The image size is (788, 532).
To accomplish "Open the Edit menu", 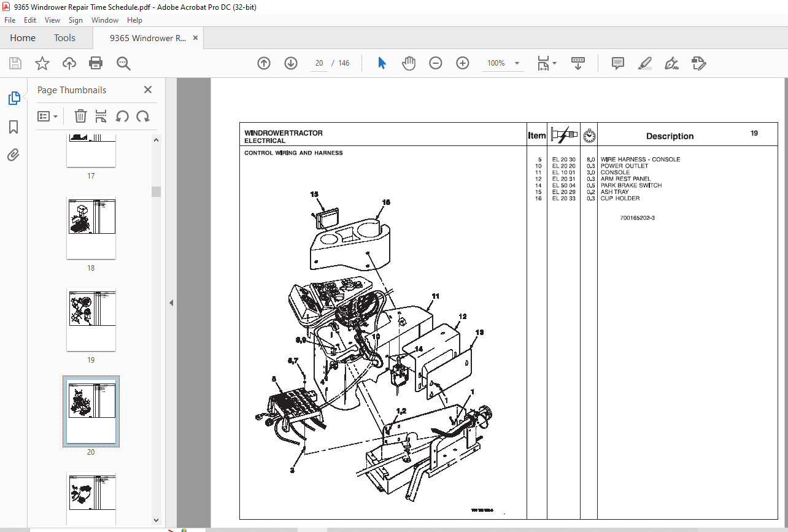I will point(30,20).
